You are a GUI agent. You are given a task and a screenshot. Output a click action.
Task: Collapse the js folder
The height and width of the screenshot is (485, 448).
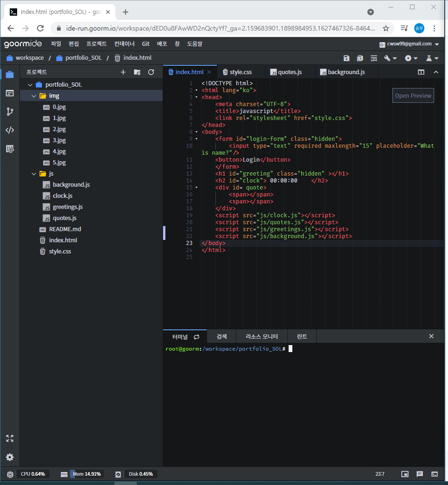click(34, 174)
